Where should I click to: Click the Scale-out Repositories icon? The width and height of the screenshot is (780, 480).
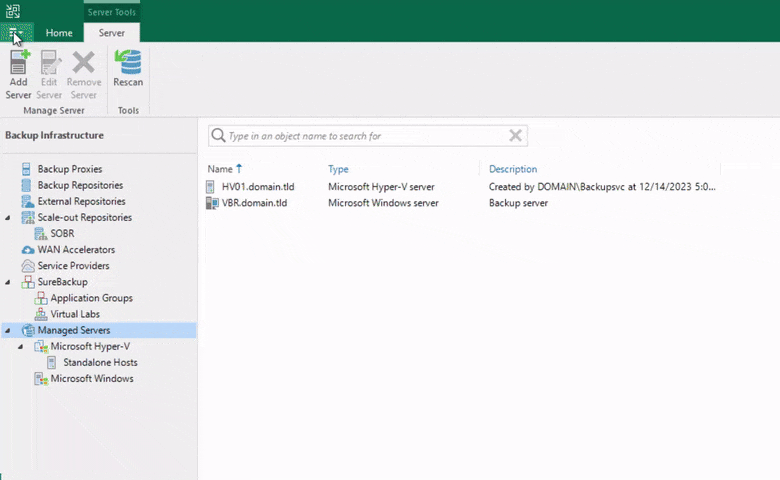(28, 217)
